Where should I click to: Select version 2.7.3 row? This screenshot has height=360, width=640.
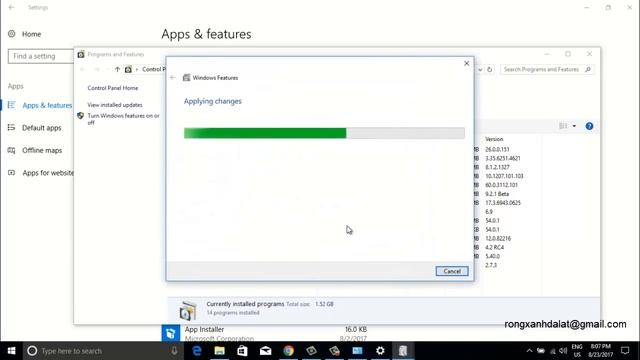(x=491, y=265)
